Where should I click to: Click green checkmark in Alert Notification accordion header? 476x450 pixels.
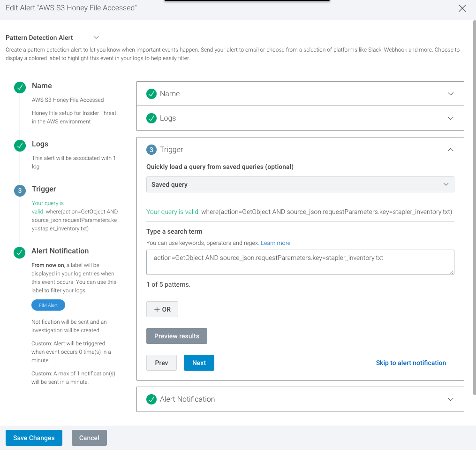tap(151, 399)
